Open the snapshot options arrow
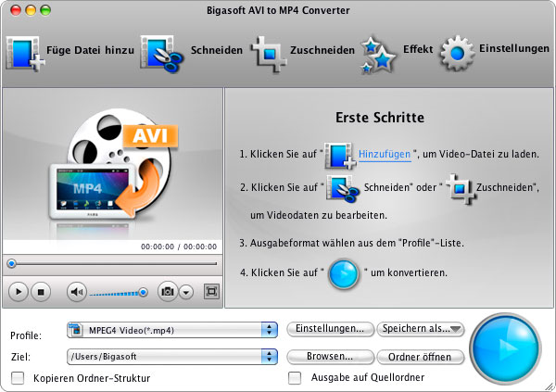 coord(186,292)
